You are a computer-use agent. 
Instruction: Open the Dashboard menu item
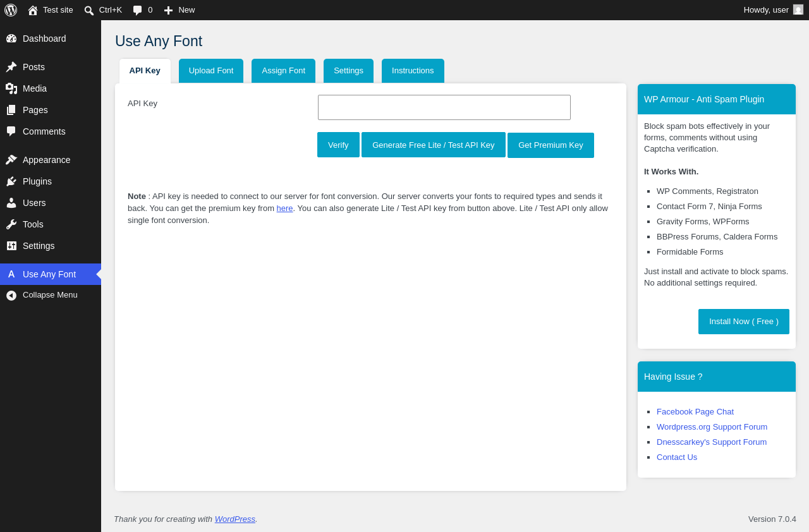(51, 39)
